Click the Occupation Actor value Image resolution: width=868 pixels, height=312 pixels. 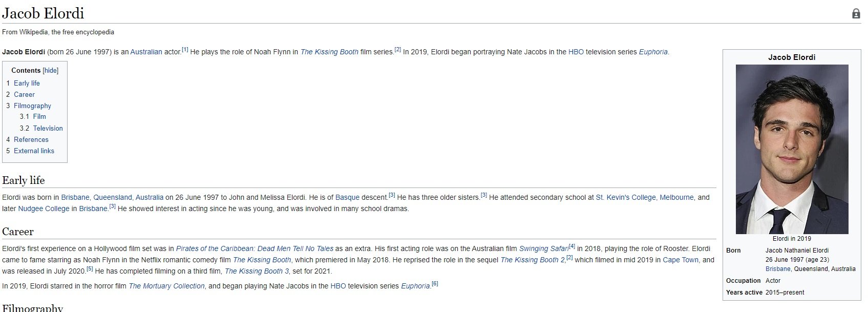pos(773,281)
